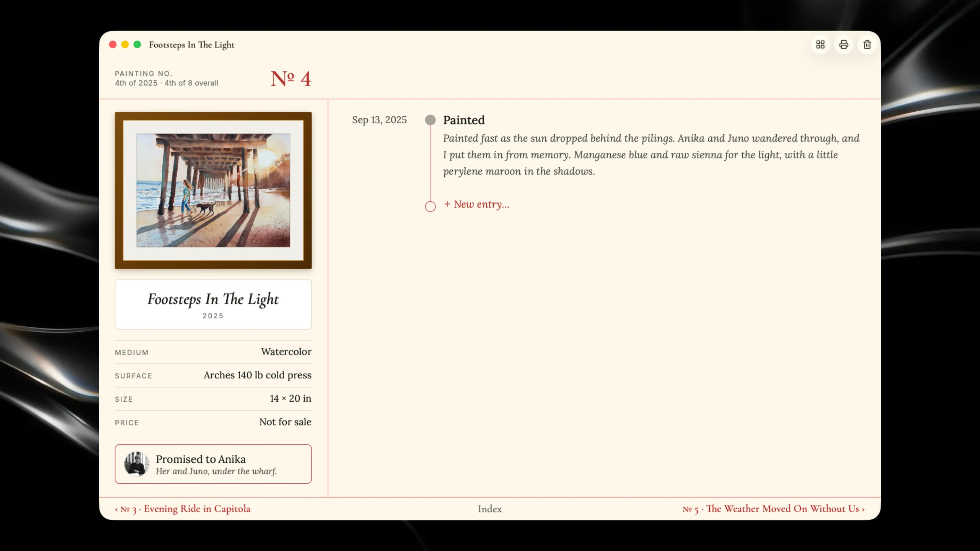Click the Sep 13, 2025 entry date
Screen dimensions: 980x551
tap(379, 120)
